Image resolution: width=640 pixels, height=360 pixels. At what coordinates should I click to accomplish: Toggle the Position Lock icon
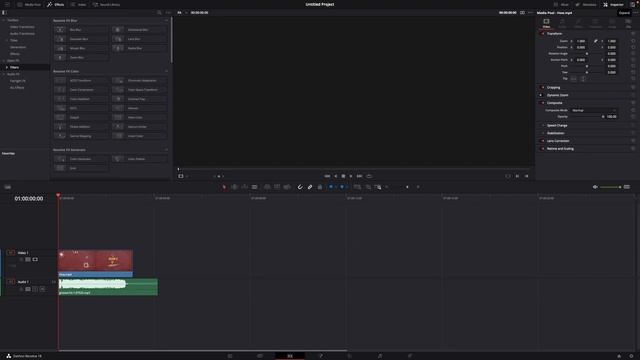tap(320, 187)
